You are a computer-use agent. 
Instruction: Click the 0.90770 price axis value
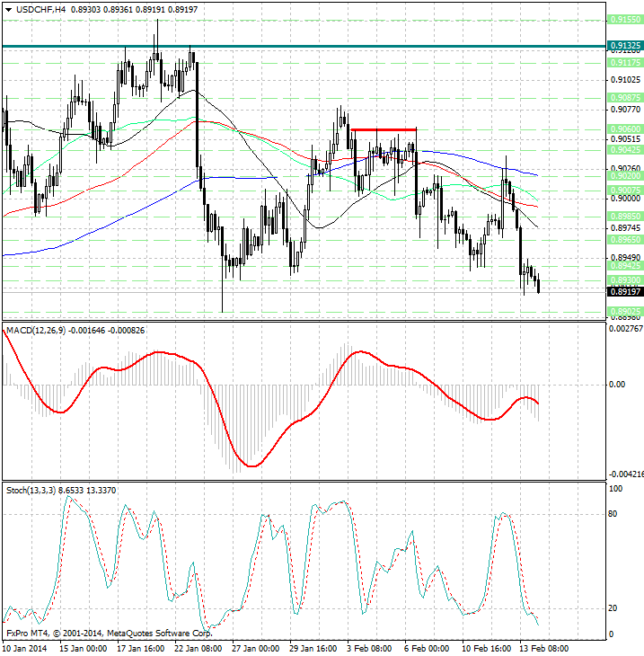[x=625, y=110]
